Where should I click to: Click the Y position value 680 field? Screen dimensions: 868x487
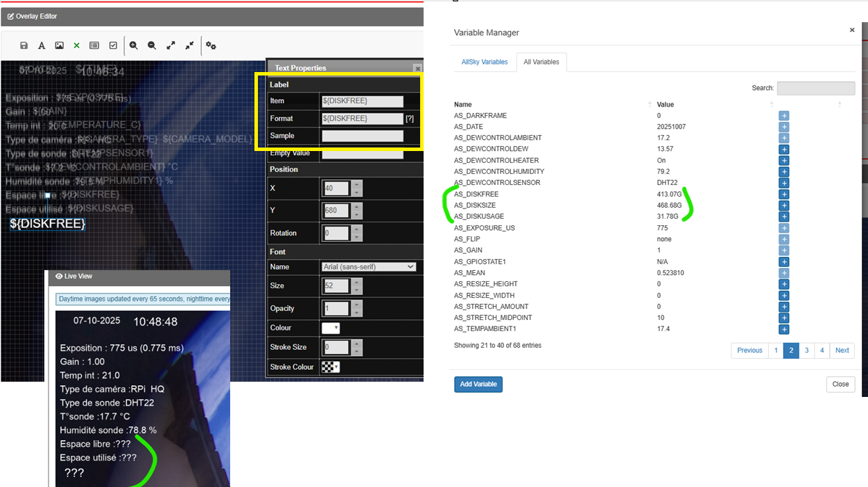click(336, 211)
